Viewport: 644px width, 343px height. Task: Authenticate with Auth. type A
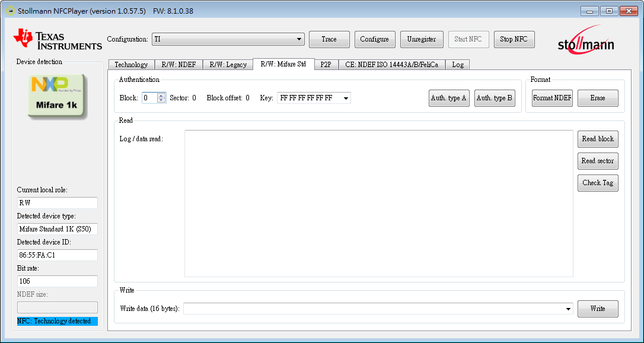point(449,98)
